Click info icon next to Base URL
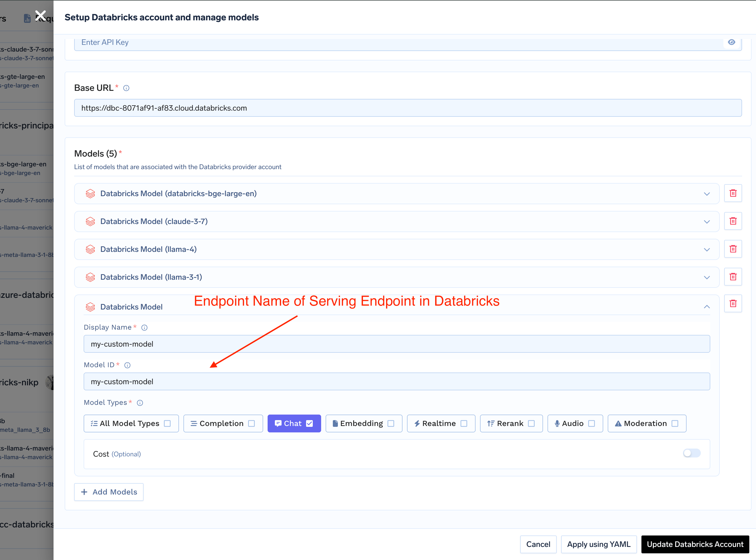This screenshot has width=756, height=560. point(126,88)
